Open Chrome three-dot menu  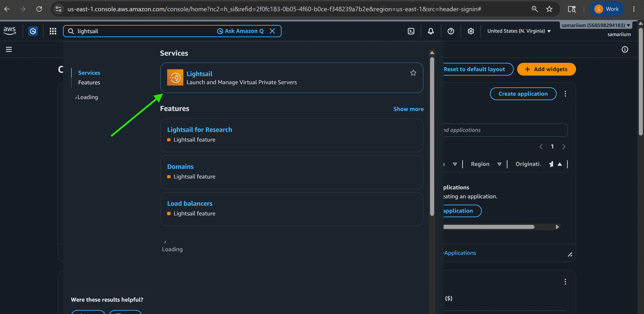633,9
